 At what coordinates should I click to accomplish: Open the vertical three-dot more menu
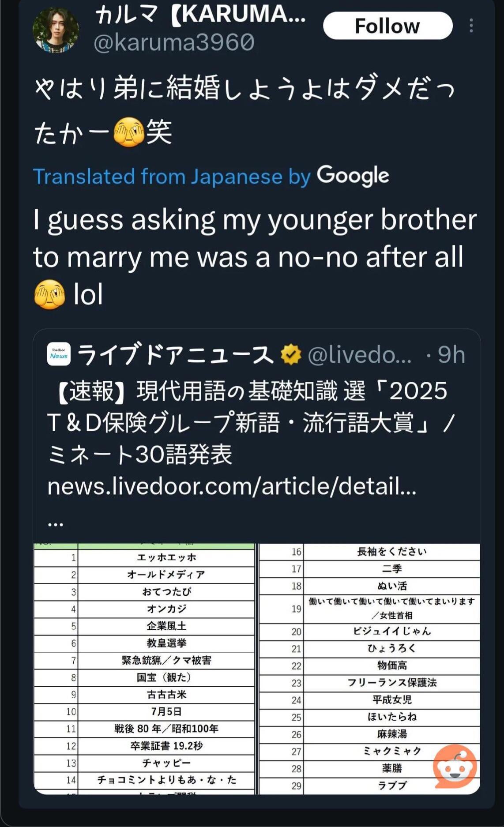(x=471, y=26)
